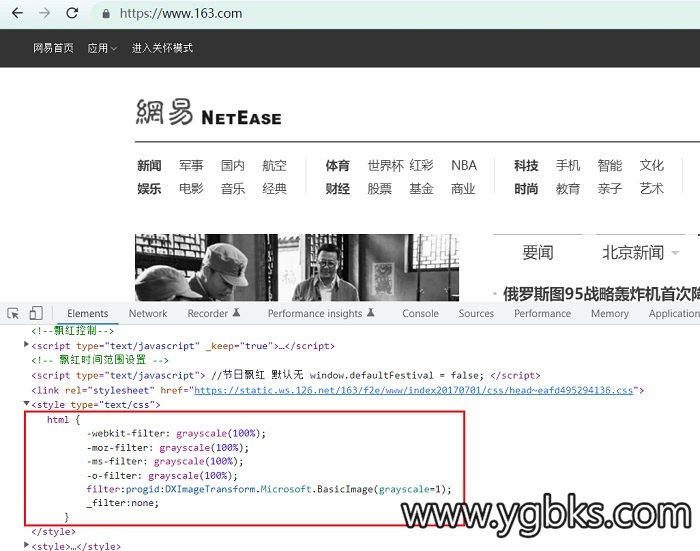The height and width of the screenshot is (551, 700).
Task: Open the 经典 channel link
Action: click(x=275, y=189)
